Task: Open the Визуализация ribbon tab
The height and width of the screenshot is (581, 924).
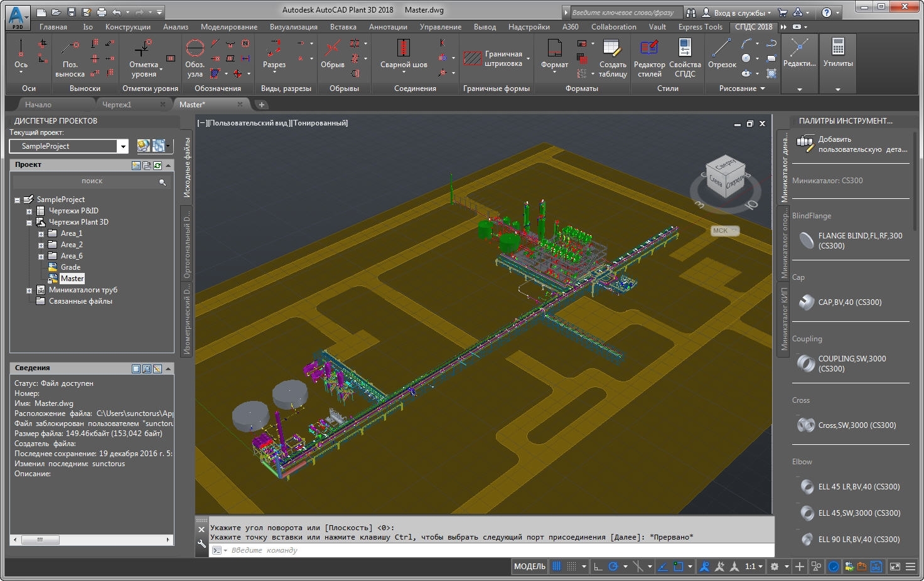Action: tap(294, 27)
